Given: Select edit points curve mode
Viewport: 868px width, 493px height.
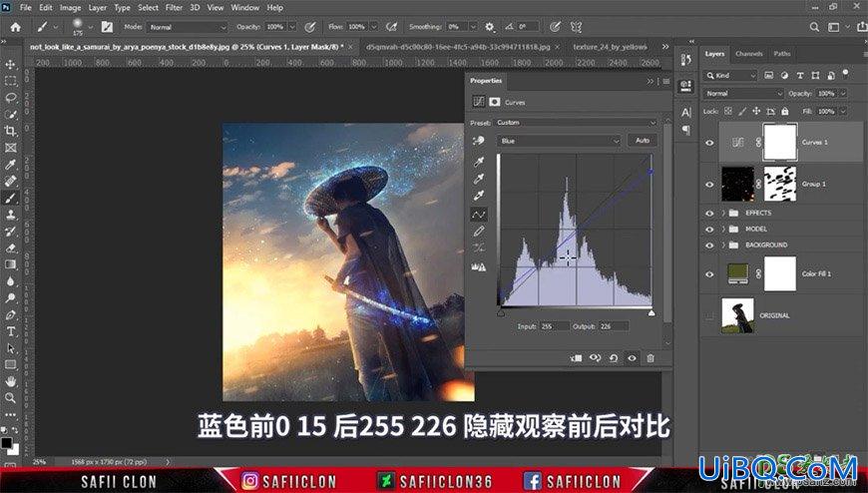Looking at the screenshot, I should point(478,215).
